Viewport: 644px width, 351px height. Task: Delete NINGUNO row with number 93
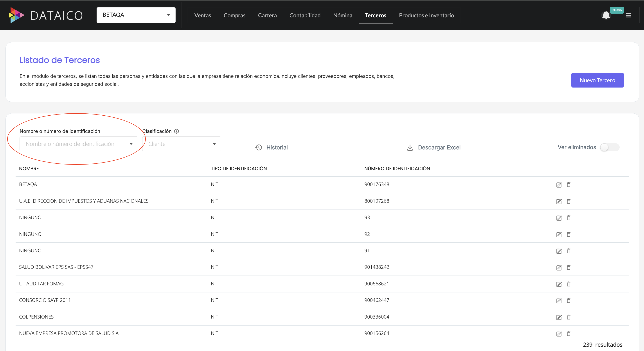(568, 218)
